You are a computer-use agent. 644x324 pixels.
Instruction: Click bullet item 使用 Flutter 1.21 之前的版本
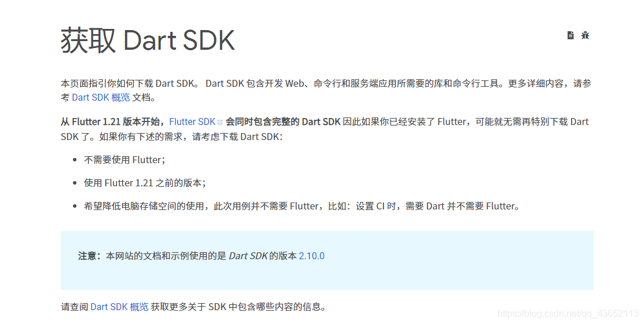[x=145, y=183]
